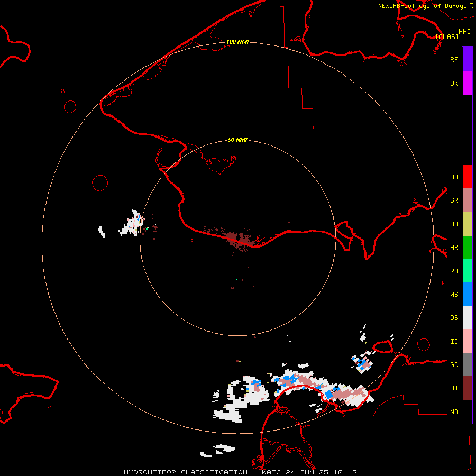Click the GR legend label

(454, 200)
